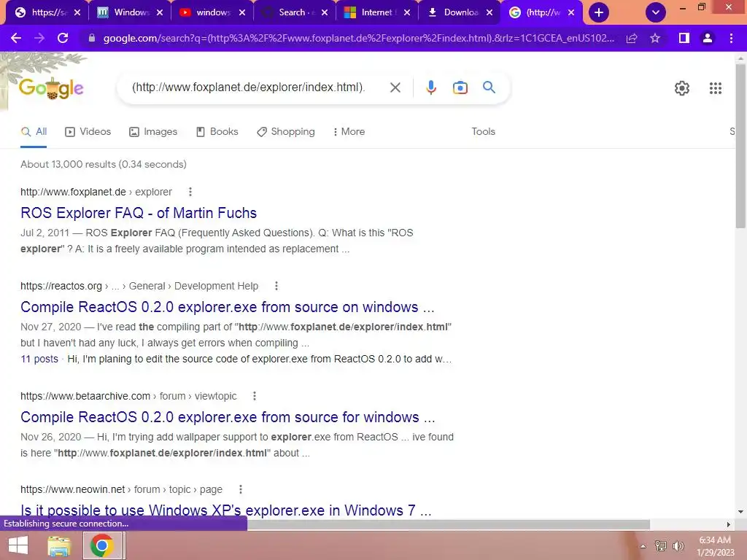The width and height of the screenshot is (747, 560).
Task: Close the Download tab
Action: (x=489, y=12)
